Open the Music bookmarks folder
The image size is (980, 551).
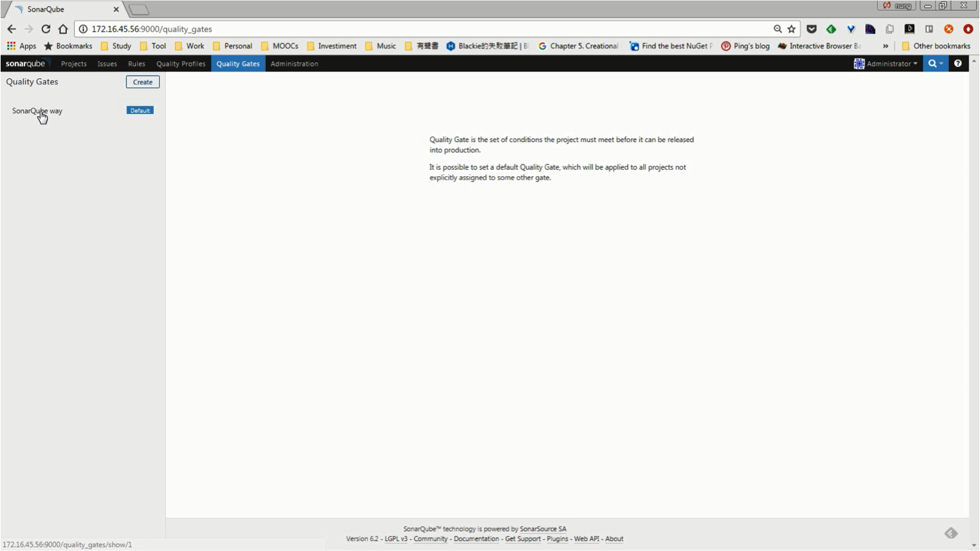pyautogui.click(x=381, y=46)
